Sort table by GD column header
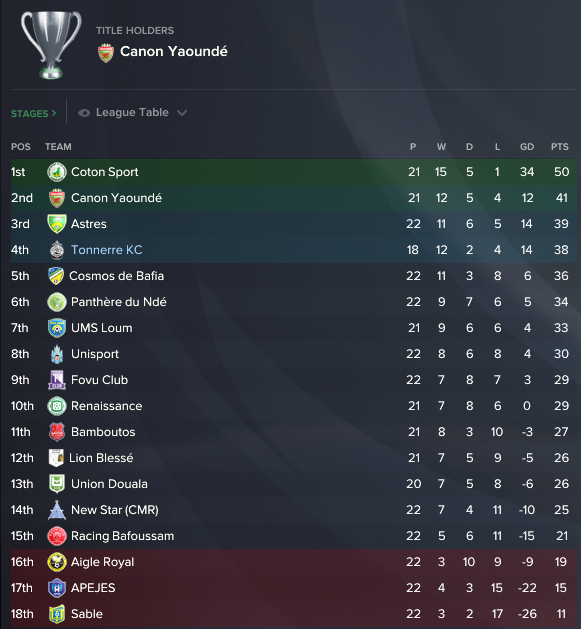The height and width of the screenshot is (629, 581). coord(527,147)
